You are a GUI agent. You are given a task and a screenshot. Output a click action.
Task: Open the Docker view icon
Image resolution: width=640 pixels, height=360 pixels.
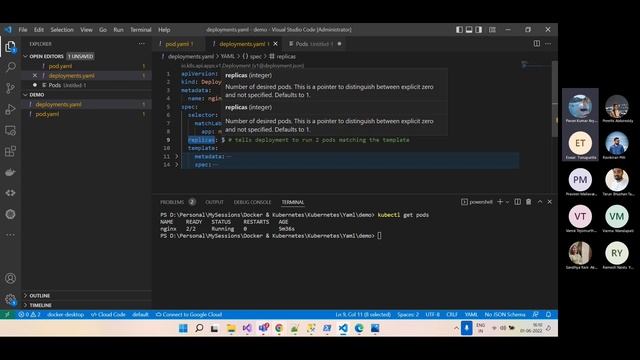[x=11, y=172]
